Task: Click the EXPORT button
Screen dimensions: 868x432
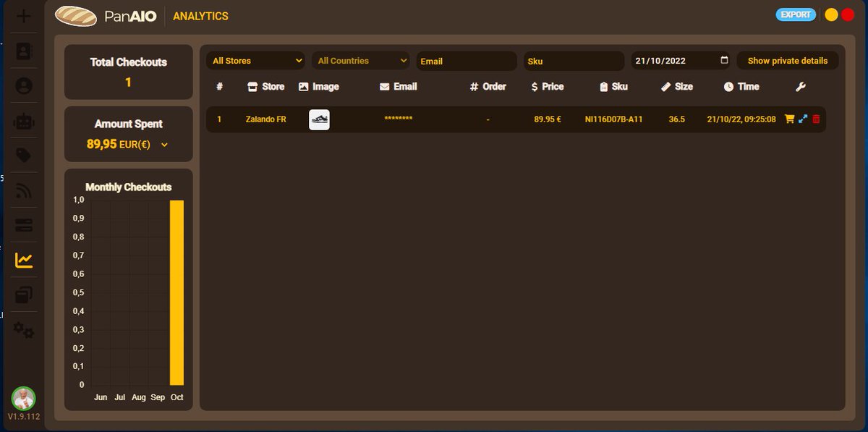Action: 796,14
